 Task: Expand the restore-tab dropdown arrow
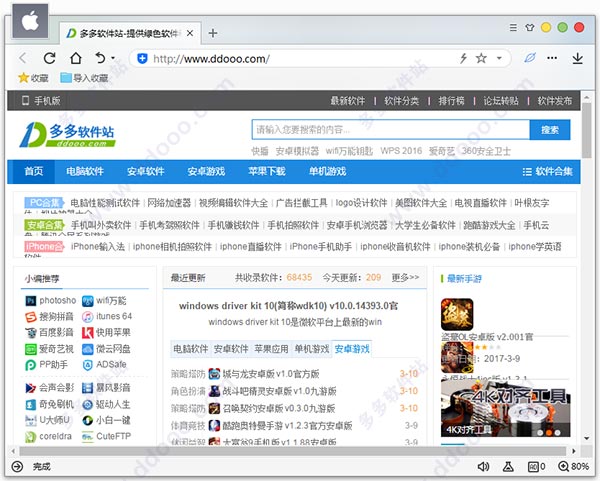113,58
